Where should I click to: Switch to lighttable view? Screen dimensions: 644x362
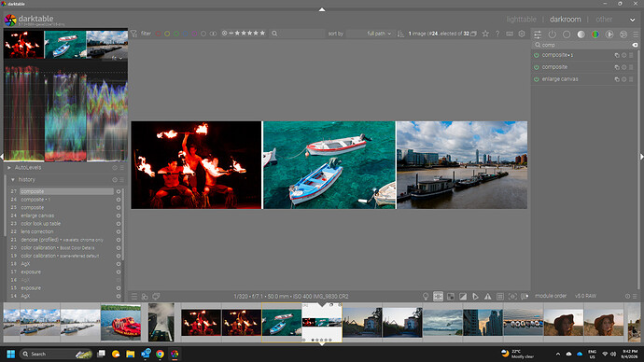(521, 20)
